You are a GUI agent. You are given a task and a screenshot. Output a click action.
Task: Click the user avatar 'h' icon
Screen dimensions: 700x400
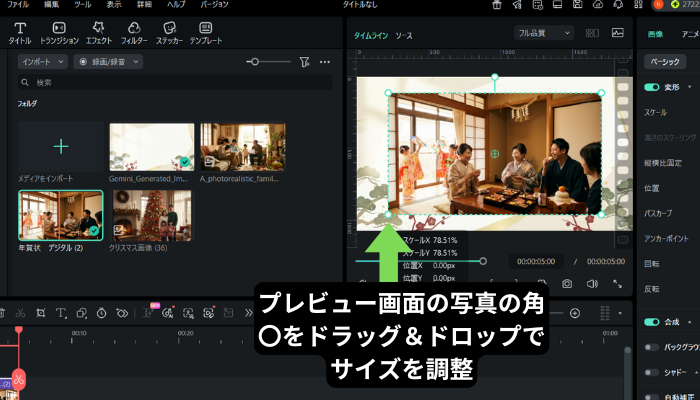658,4
